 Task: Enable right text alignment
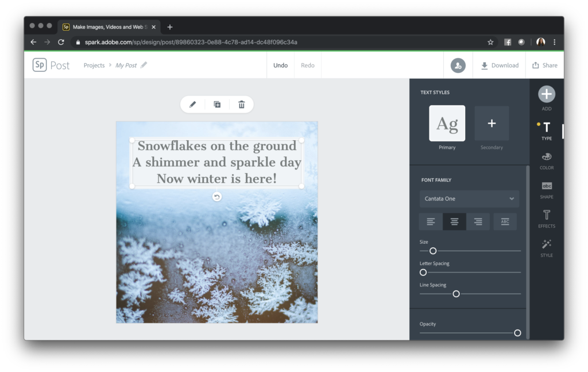478,221
